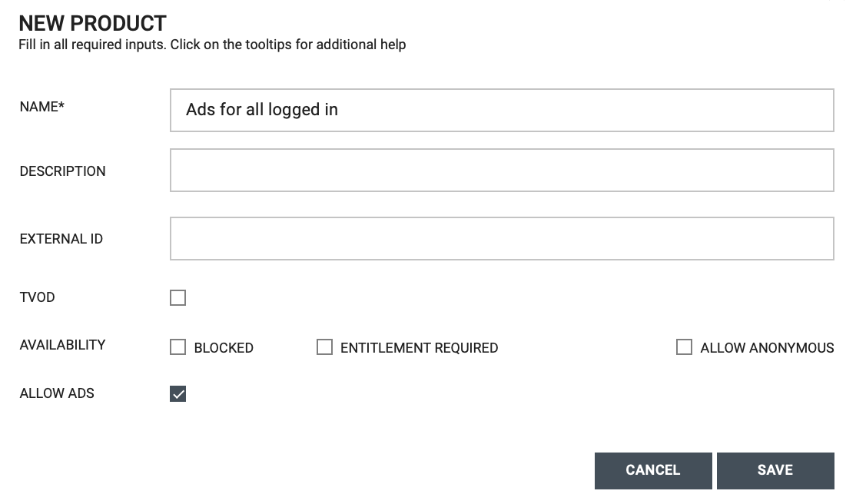Image resolution: width=856 pixels, height=504 pixels.
Task: Check the Blocked availability checkbox
Action: [178, 347]
